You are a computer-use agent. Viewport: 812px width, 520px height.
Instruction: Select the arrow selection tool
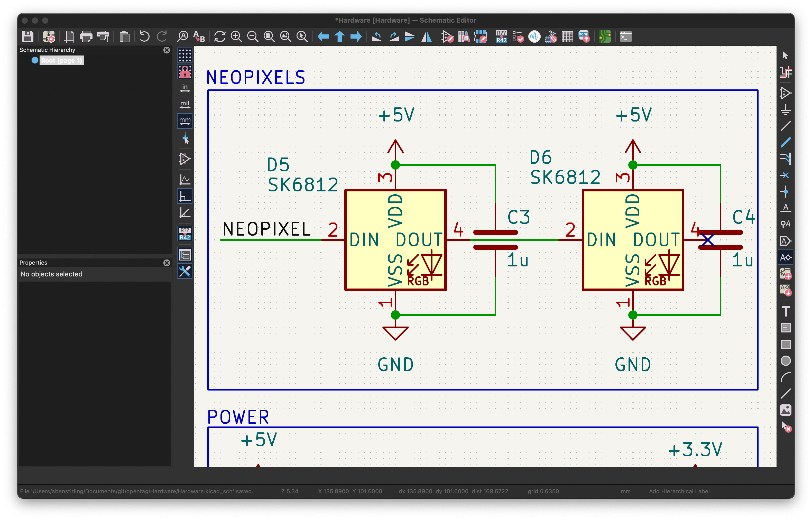[785, 55]
